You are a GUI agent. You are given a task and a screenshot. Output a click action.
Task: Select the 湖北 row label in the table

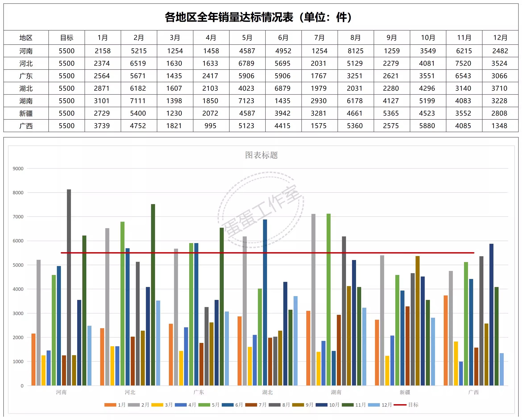(26, 88)
